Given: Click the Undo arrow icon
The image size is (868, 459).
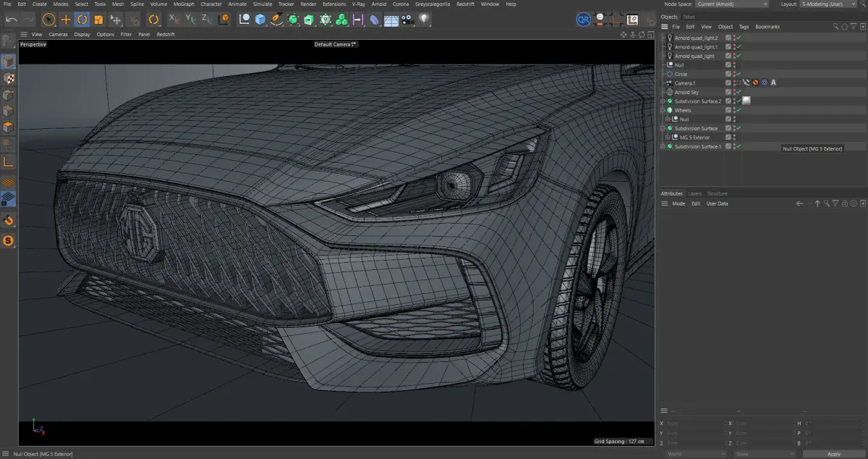Looking at the screenshot, I should click(12, 20).
